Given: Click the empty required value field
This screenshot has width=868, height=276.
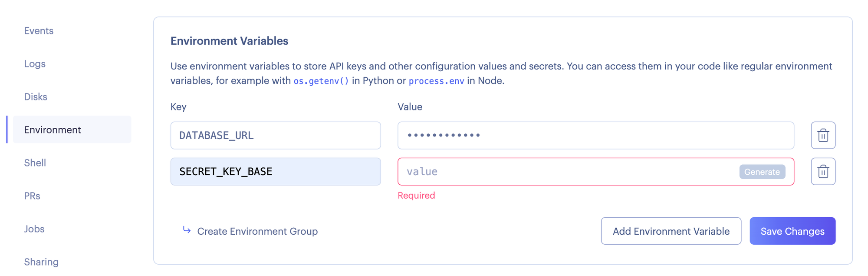Looking at the screenshot, I should (564, 172).
